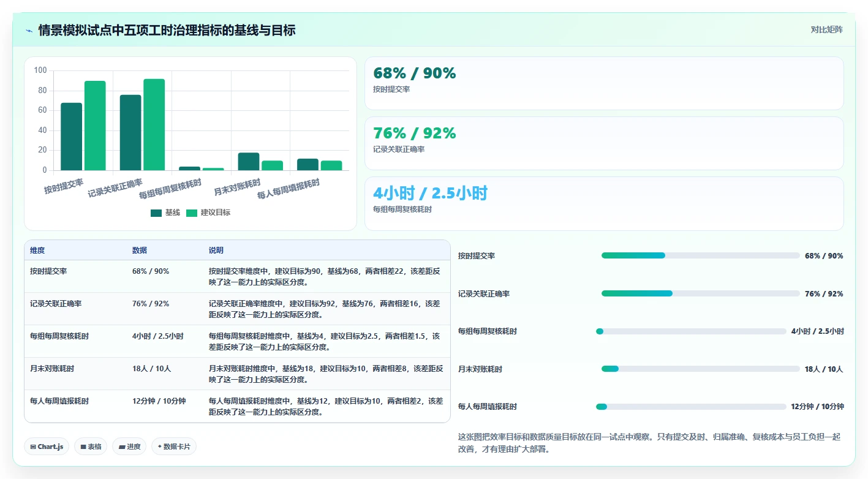Click the summary paragraph beginning 这张图把效率目标

click(x=650, y=443)
